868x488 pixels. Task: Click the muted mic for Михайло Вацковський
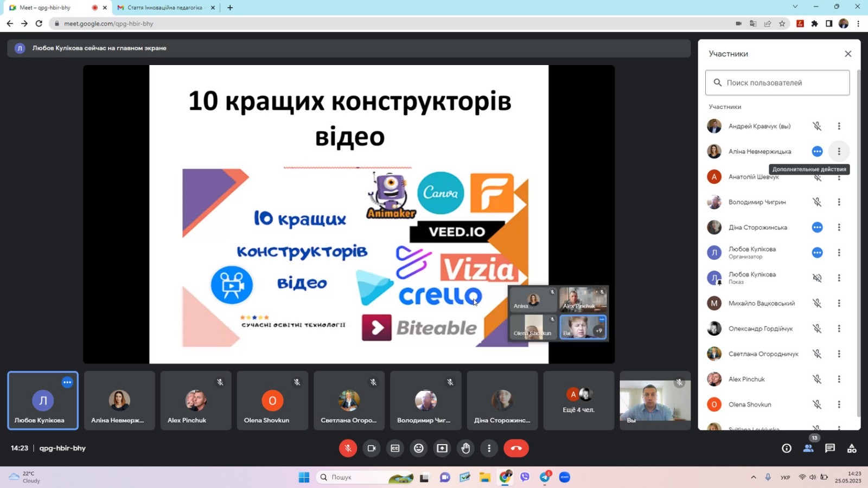click(x=817, y=303)
